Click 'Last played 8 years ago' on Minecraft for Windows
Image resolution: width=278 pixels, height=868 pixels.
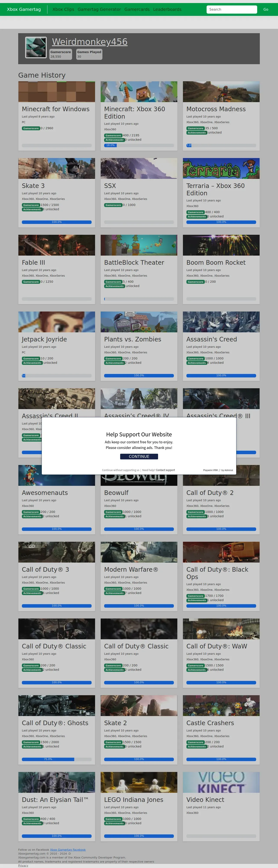[x=38, y=117]
